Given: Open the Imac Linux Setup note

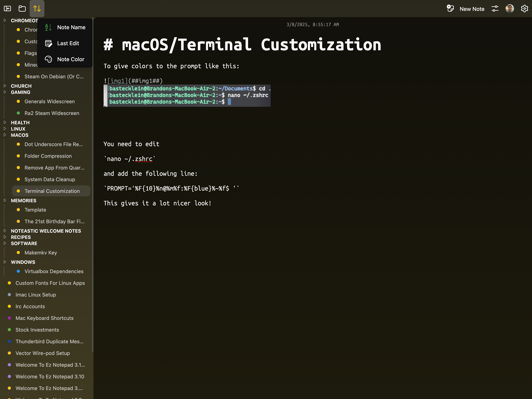Looking at the screenshot, I should (47, 295).
